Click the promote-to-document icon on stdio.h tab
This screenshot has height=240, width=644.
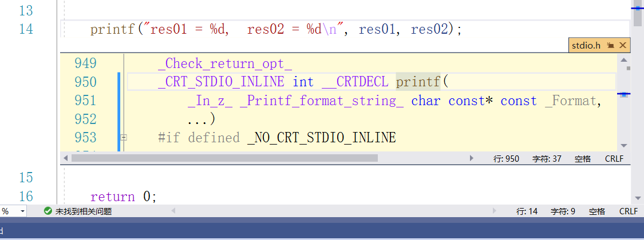click(610, 46)
